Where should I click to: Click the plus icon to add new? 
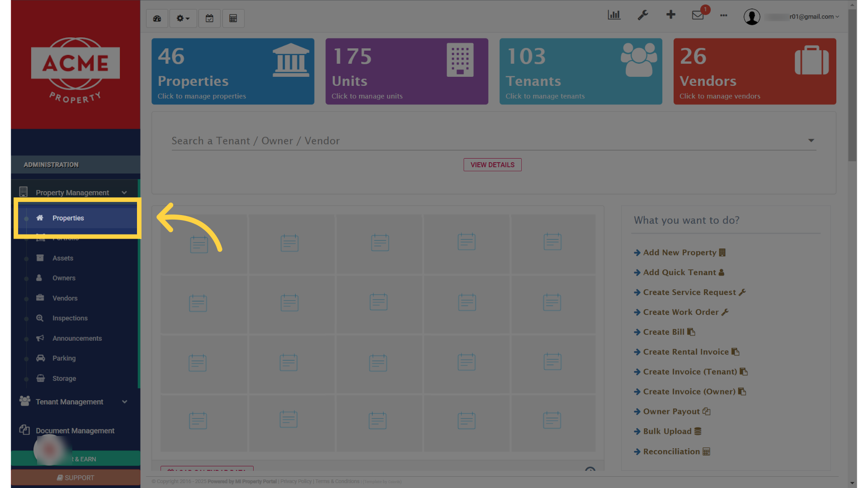[671, 15]
